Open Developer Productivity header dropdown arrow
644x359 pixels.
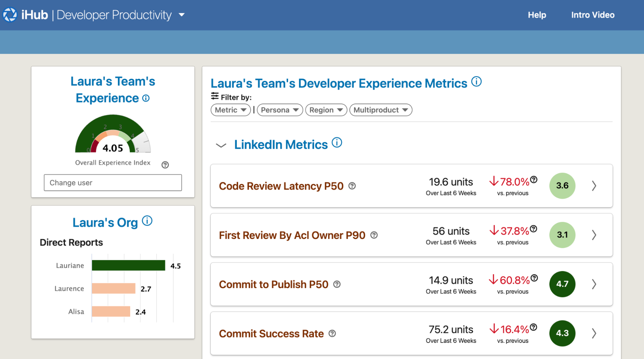click(x=182, y=15)
